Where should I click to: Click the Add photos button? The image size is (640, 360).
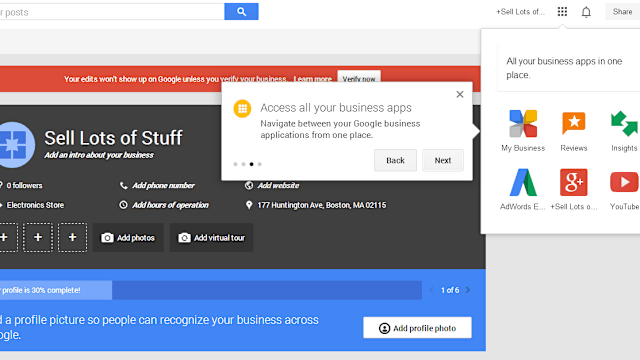[x=128, y=238]
